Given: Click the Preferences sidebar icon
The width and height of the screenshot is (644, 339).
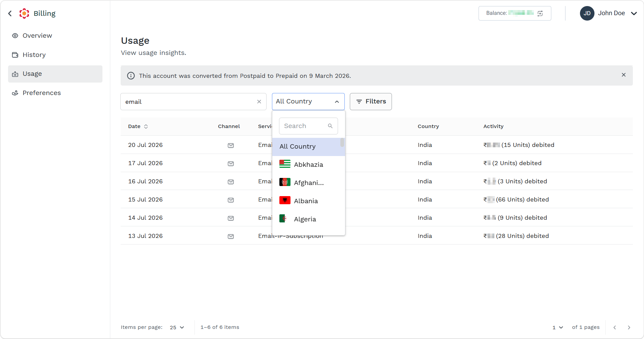Looking at the screenshot, I should [x=15, y=93].
